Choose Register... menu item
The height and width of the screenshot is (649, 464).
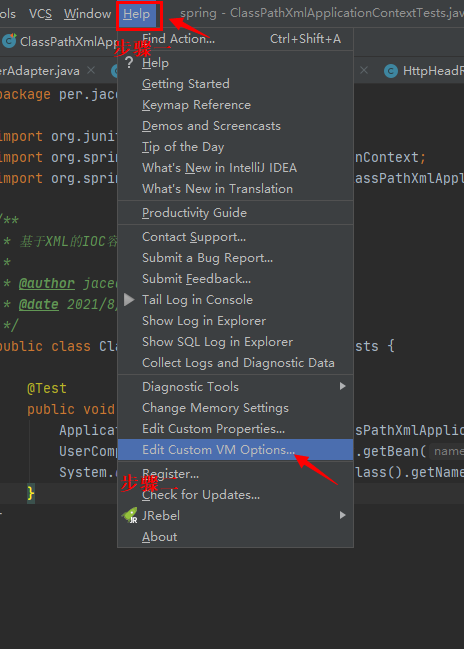(235, 474)
